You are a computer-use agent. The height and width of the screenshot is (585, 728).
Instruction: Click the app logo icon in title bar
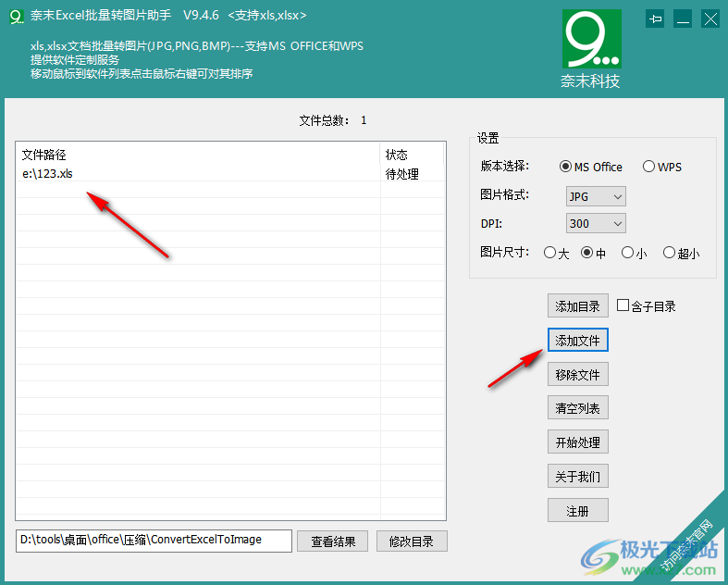tap(17, 17)
